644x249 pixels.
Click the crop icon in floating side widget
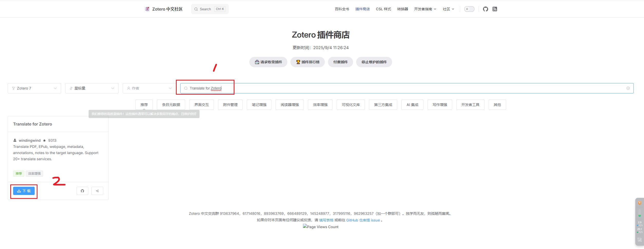(x=640, y=239)
